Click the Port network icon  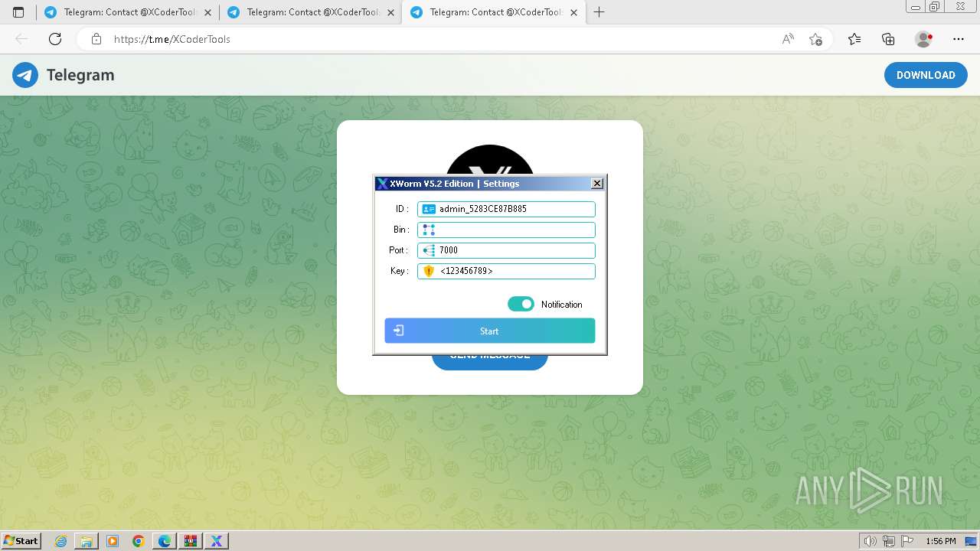429,250
